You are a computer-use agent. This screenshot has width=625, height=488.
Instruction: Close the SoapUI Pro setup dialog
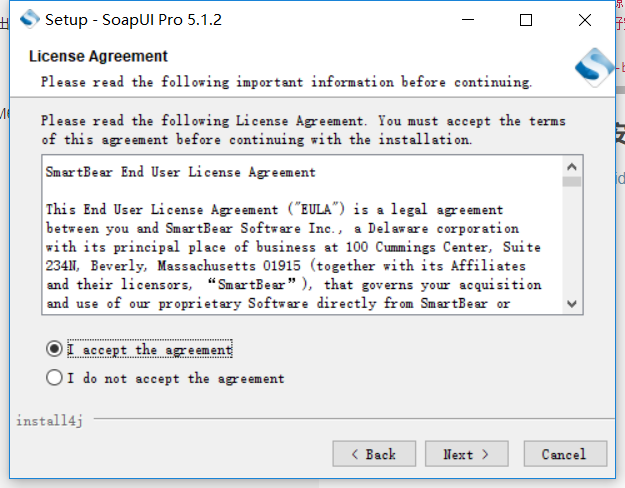coord(582,19)
